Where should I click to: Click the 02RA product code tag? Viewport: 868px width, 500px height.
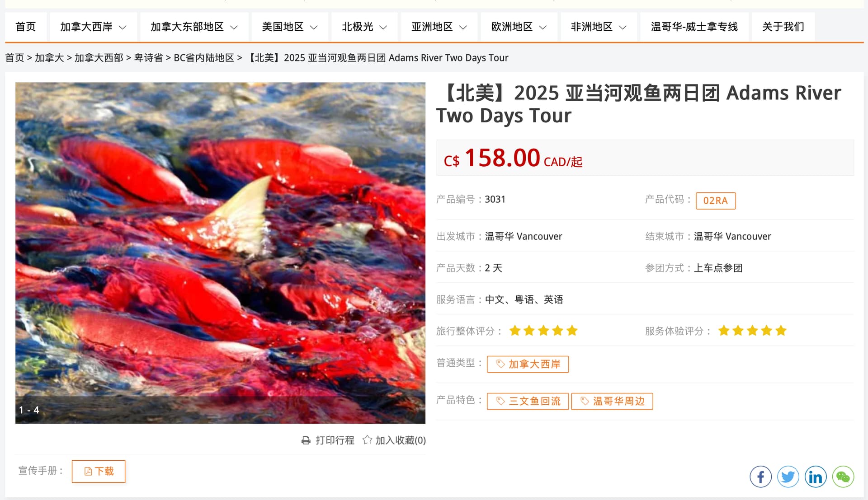coord(716,201)
